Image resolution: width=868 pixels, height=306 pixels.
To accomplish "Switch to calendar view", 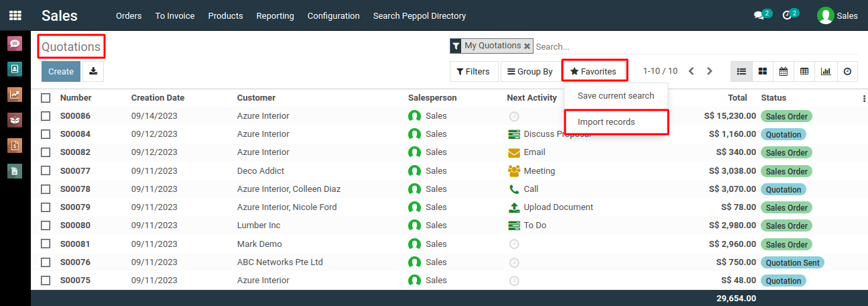I will tap(784, 71).
